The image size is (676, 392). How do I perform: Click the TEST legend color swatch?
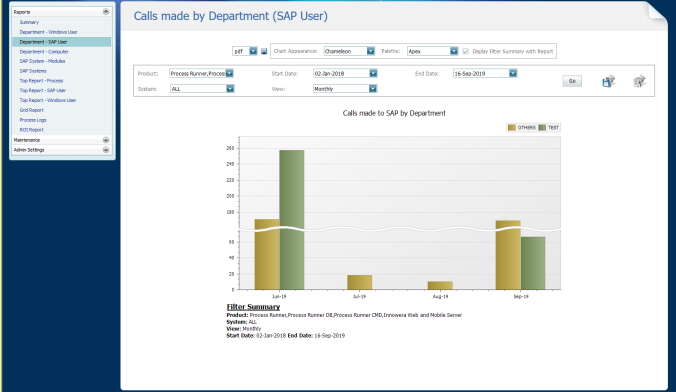coord(542,128)
